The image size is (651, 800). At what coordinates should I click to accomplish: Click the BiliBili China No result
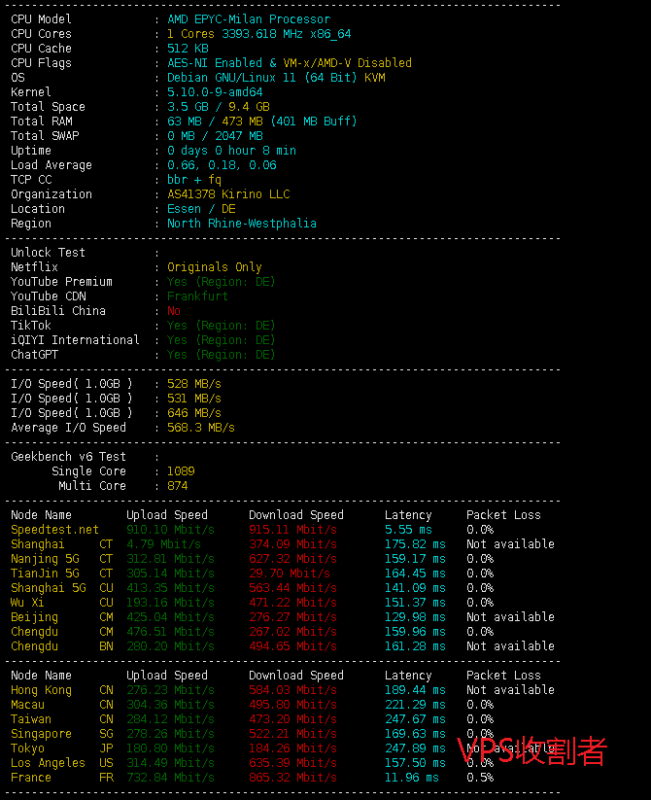click(x=174, y=311)
